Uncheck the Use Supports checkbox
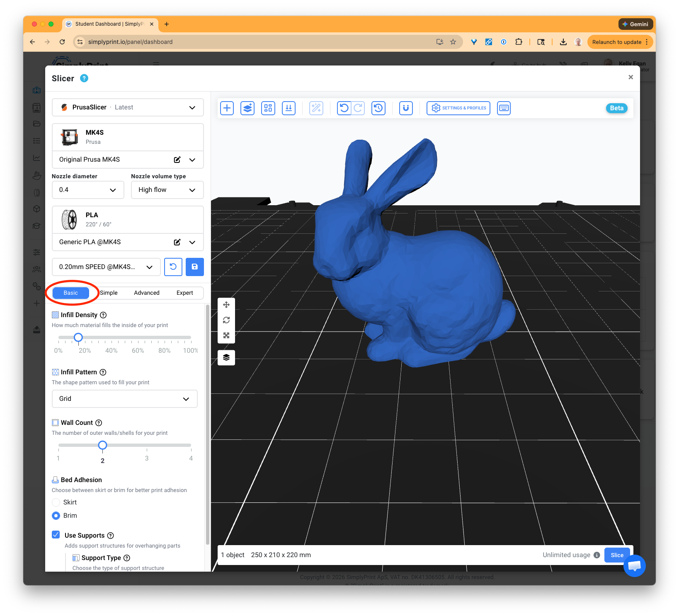The image size is (679, 616). click(56, 535)
